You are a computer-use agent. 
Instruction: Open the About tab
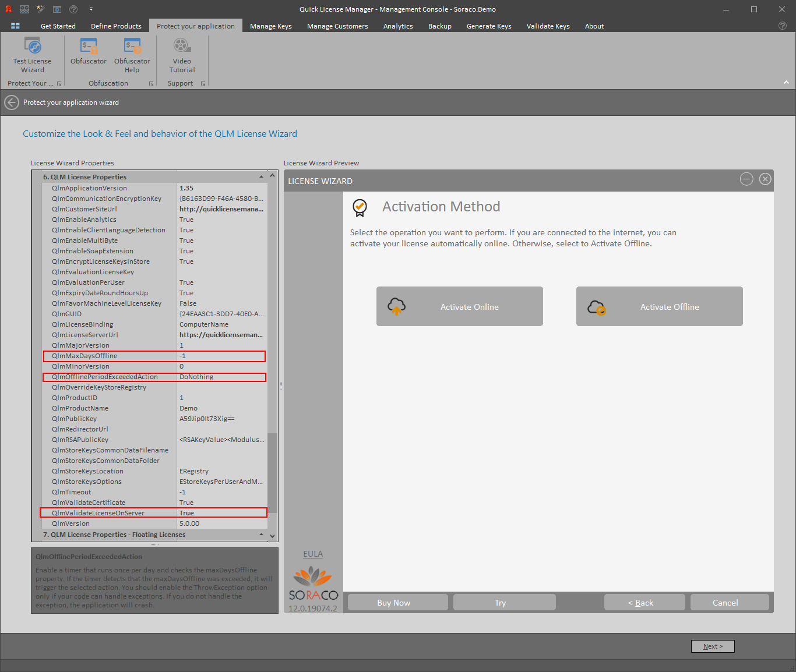594,26
